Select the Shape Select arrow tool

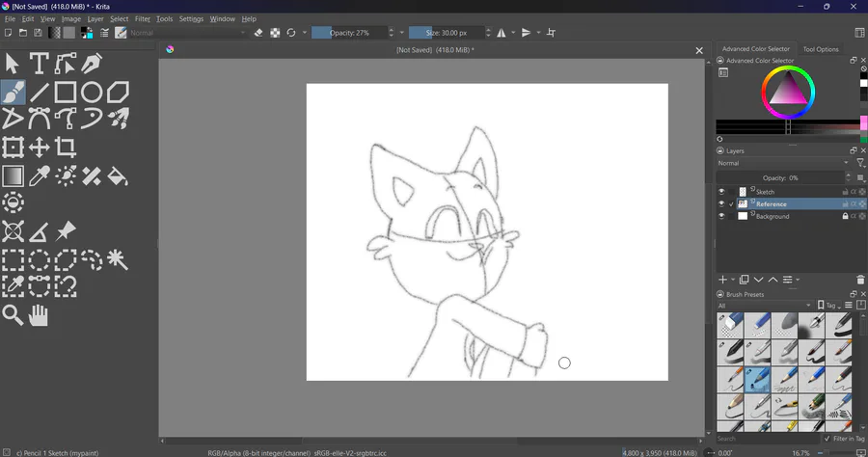pos(13,64)
